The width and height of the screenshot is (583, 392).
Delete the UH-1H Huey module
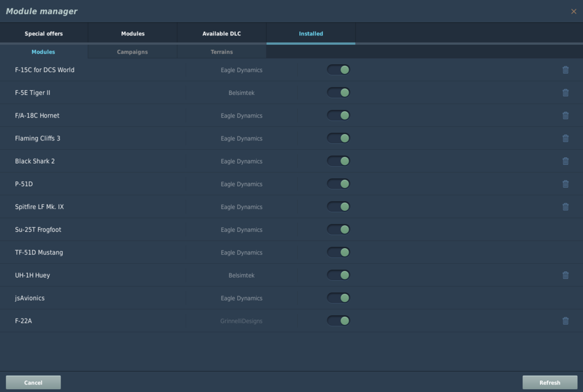click(x=565, y=275)
